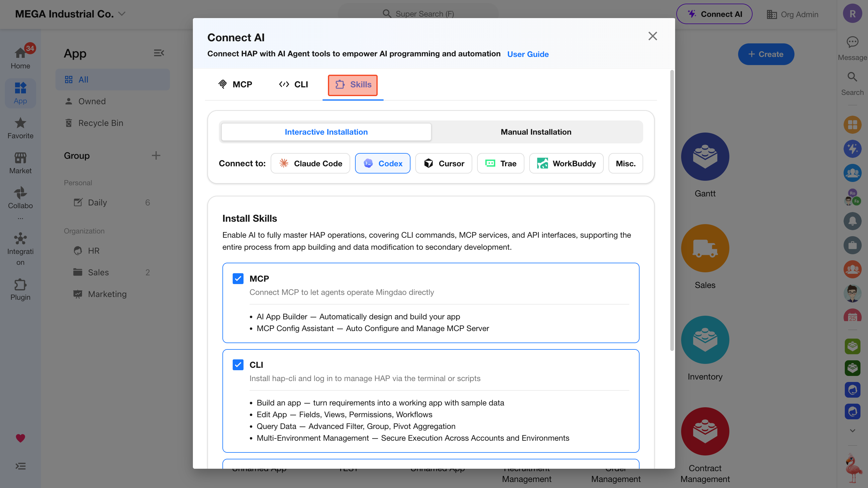Click the flamingo icon in the right sidebar

click(853, 468)
